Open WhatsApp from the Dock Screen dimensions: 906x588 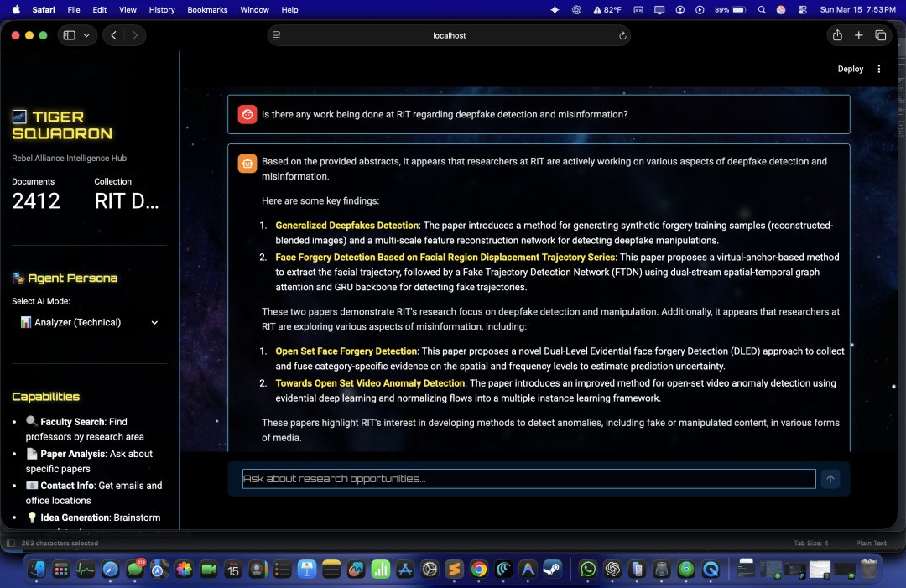click(587, 570)
